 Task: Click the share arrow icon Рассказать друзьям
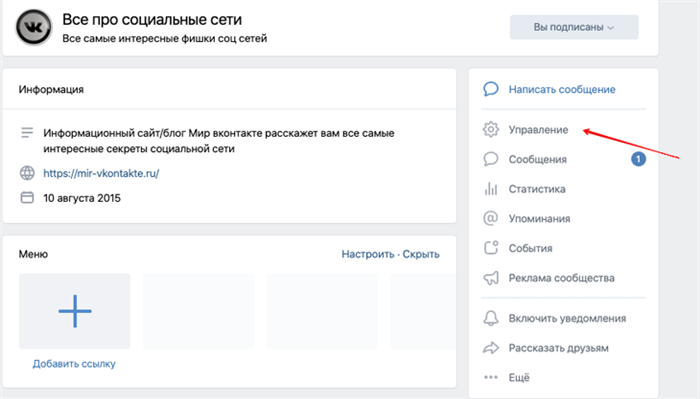(491, 348)
